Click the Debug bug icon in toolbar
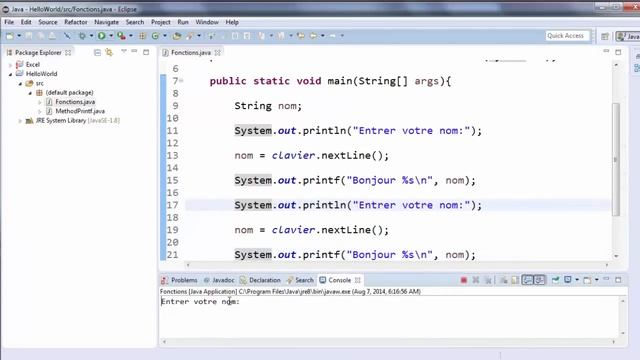The image size is (640, 360). (82, 36)
